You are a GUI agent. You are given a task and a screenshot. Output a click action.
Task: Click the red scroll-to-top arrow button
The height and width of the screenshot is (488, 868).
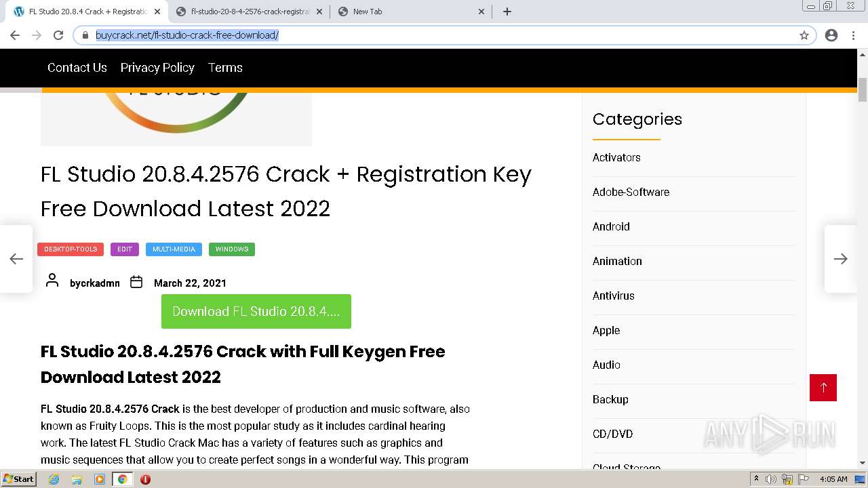823,388
